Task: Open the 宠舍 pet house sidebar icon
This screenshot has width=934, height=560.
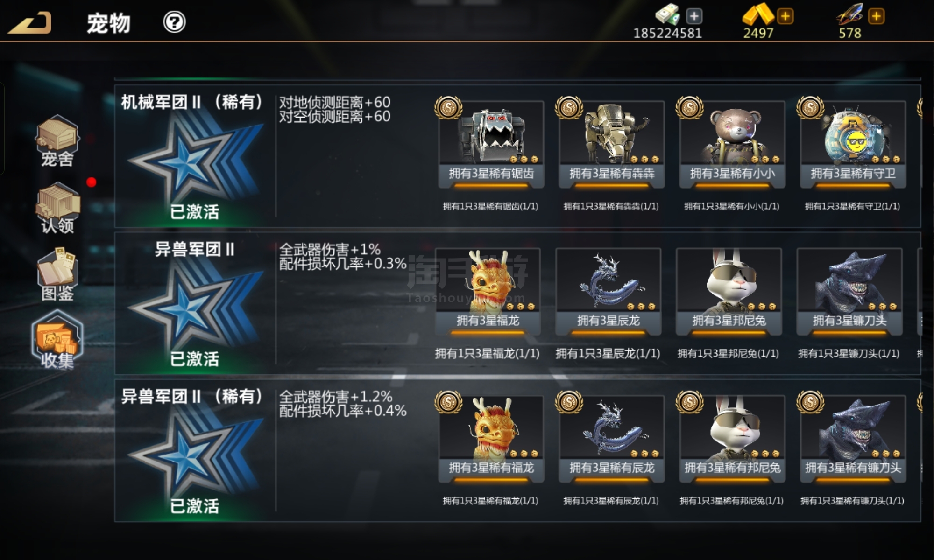Action: pyautogui.click(x=57, y=141)
